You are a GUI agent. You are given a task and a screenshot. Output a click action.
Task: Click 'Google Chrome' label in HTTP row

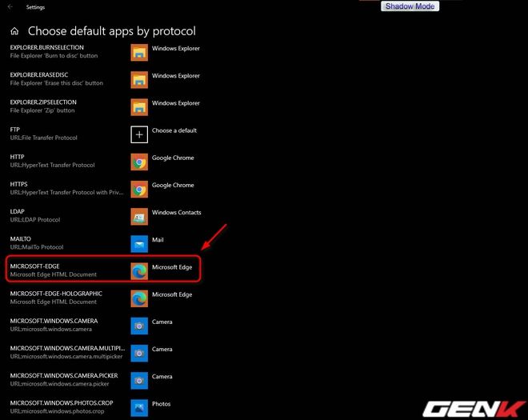coord(173,158)
